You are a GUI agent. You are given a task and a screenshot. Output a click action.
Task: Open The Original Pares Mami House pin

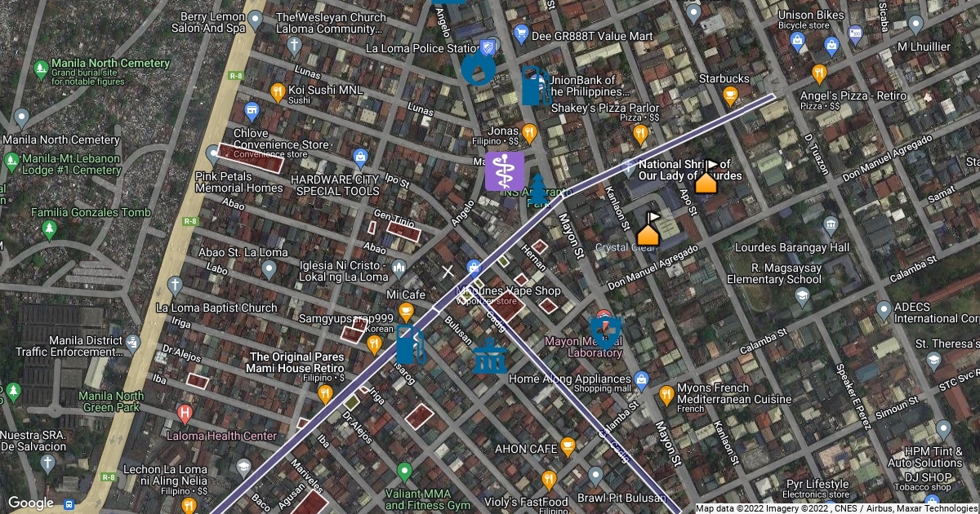coord(325,395)
